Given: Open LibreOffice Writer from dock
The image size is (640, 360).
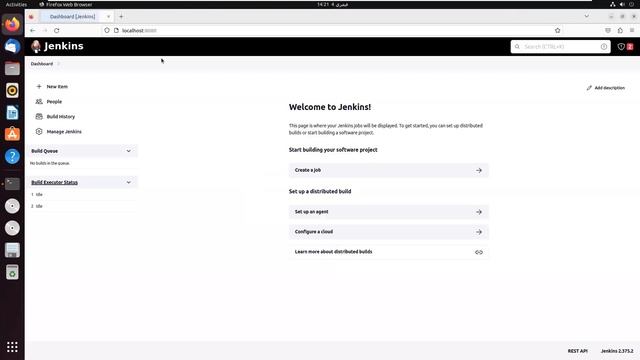Looking at the screenshot, I should 12,113.
